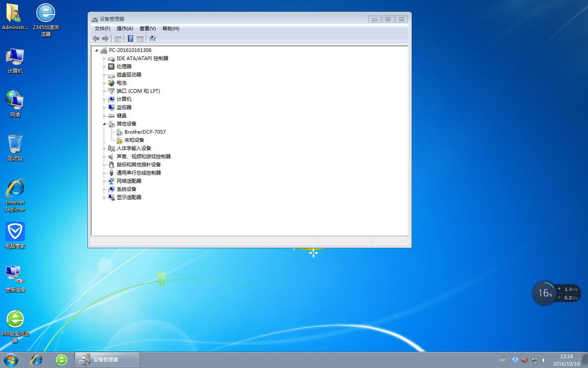Select the 电脑管家 desktop icon
Viewport: 588px width, 368px height.
pyautogui.click(x=15, y=236)
